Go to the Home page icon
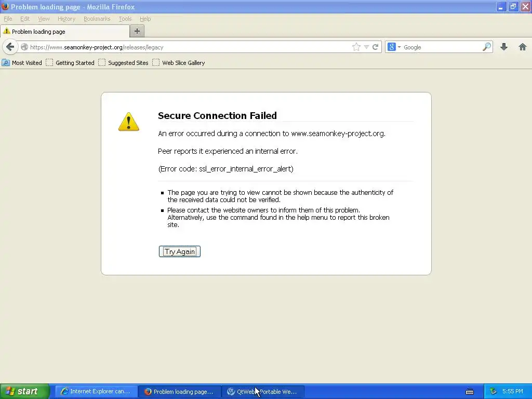 pos(523,47)
